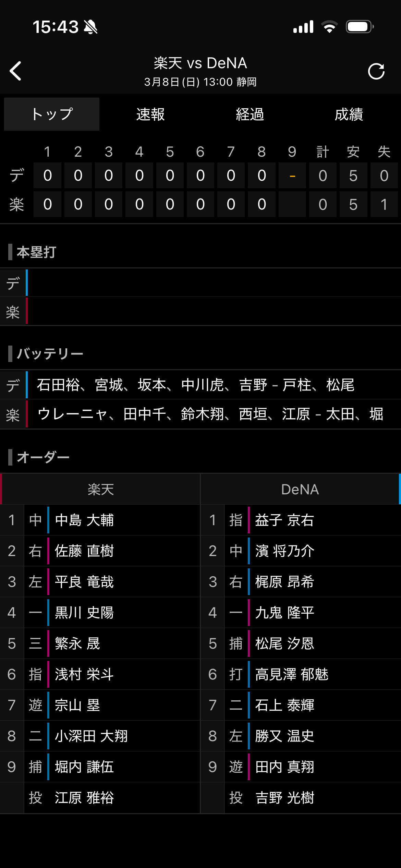Tap the 楽天 column header in order table
The height and width of the screenshot is (868, 401).
(x=100, y=489)
